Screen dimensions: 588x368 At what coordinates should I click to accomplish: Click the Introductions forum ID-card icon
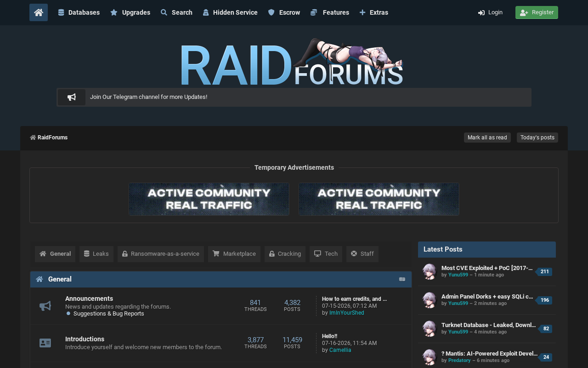[45, 343]
